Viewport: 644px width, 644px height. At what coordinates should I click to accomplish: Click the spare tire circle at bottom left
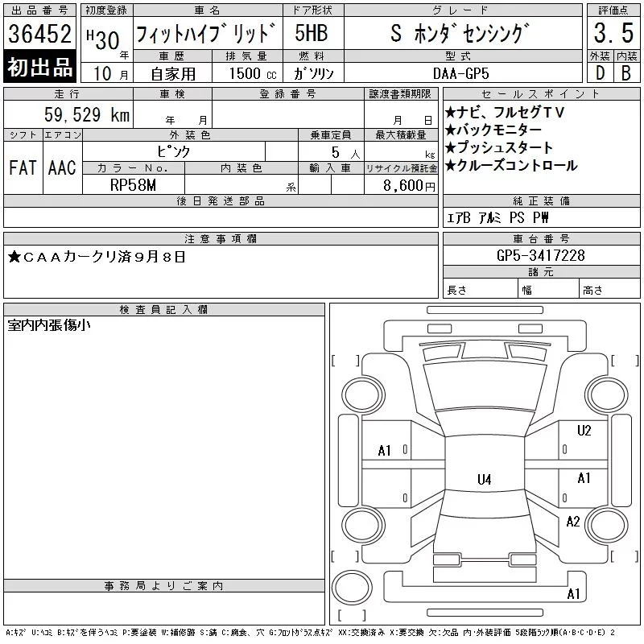click(x=352, y=588)
